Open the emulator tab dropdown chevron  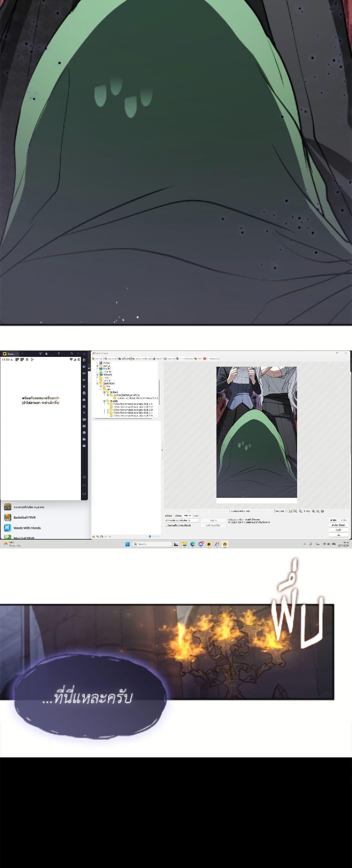(22, 353)
